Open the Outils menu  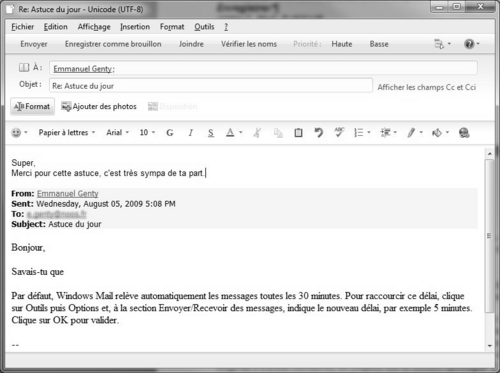204,27
